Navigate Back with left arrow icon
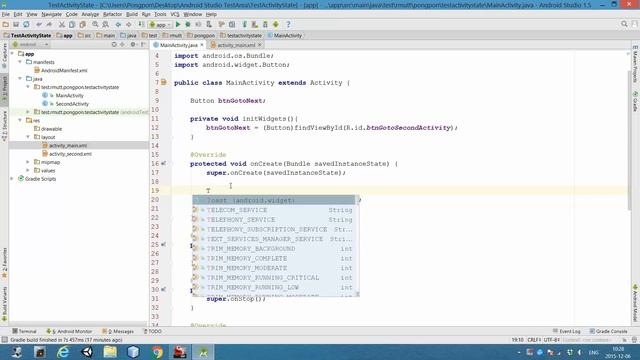Screen dimensions: 640x360 118,24
